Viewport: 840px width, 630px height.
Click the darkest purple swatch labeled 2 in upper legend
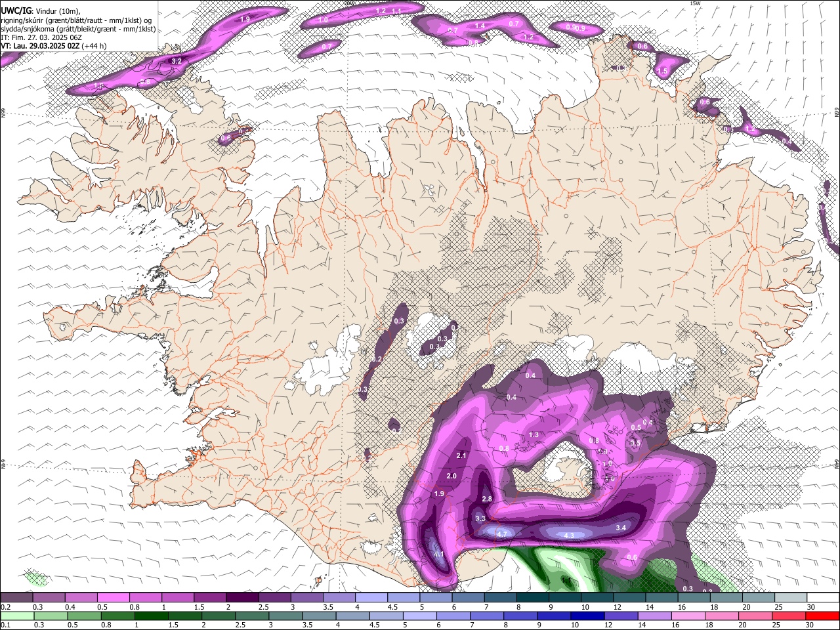point(241,598)
